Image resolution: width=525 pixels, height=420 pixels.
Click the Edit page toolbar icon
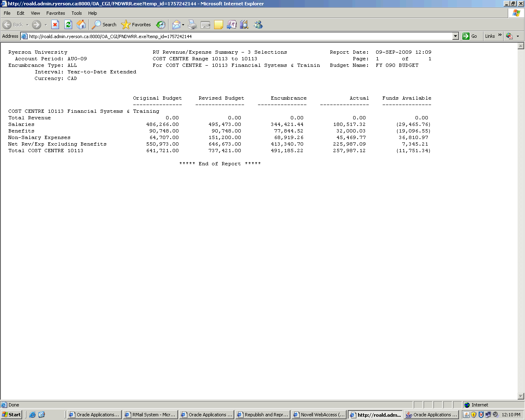coord(205,25)
